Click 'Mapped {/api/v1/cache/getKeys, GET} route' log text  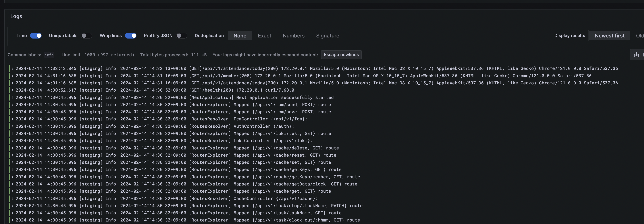pos(287,170)
